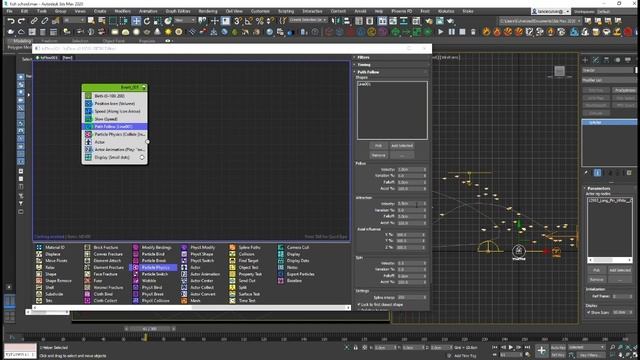Viewport: 640px width, 360px height.
Task: Open the Modifiers menu
Action: [122, 11]
